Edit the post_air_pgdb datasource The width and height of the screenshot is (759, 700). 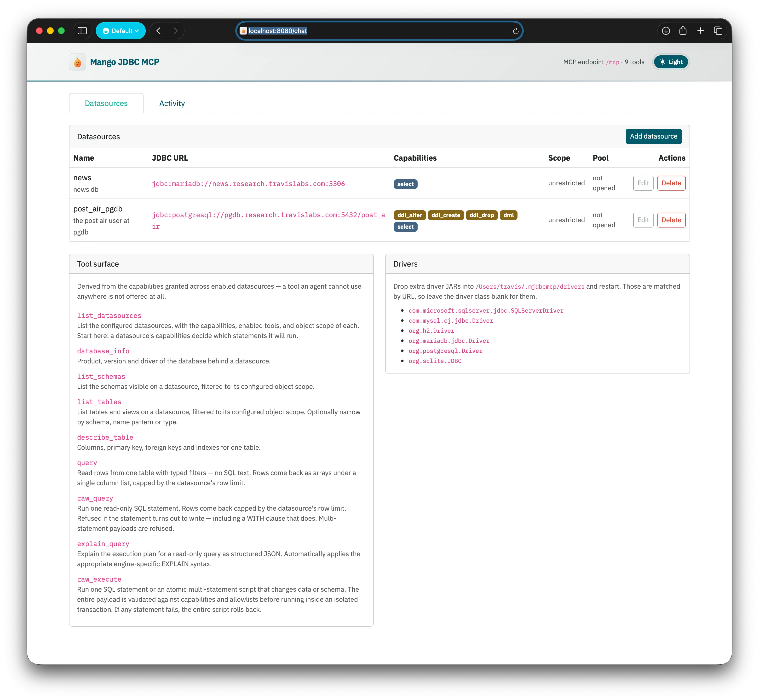point(643,220)
